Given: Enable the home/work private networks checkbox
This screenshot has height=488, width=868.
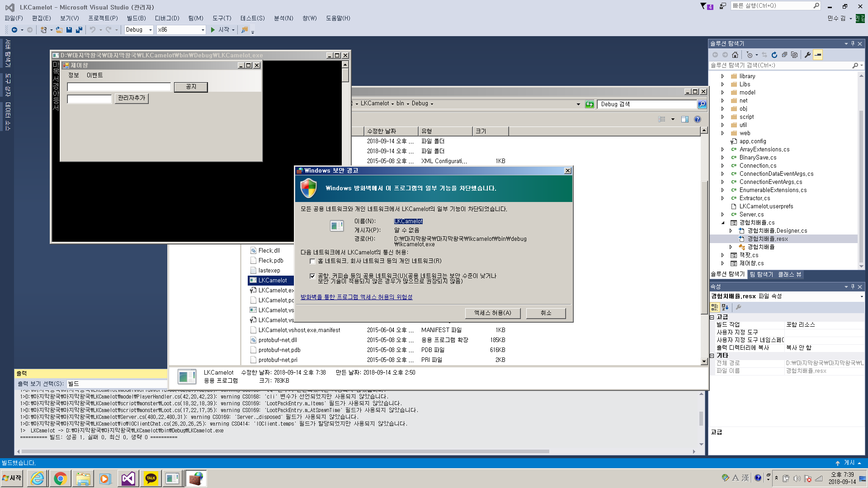Looking at the screenshot, I should click(x=312, y=261).
